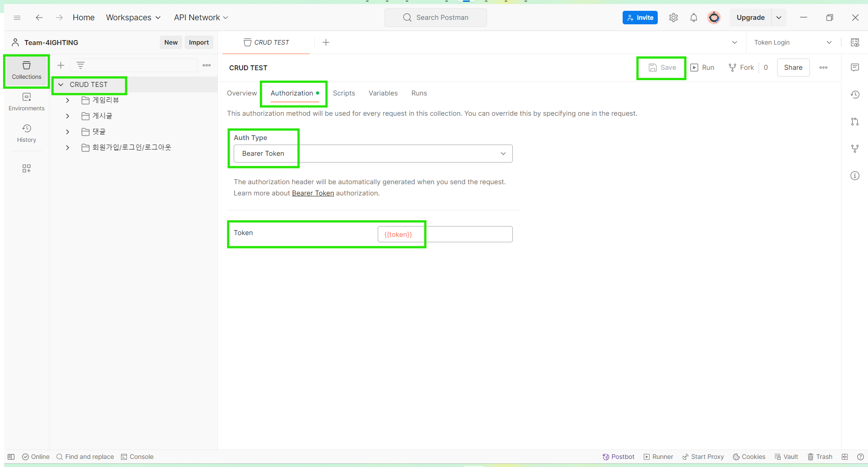The image size is (868, 467).
Task: Open Postbot from status bar
Action: point(619,457)
